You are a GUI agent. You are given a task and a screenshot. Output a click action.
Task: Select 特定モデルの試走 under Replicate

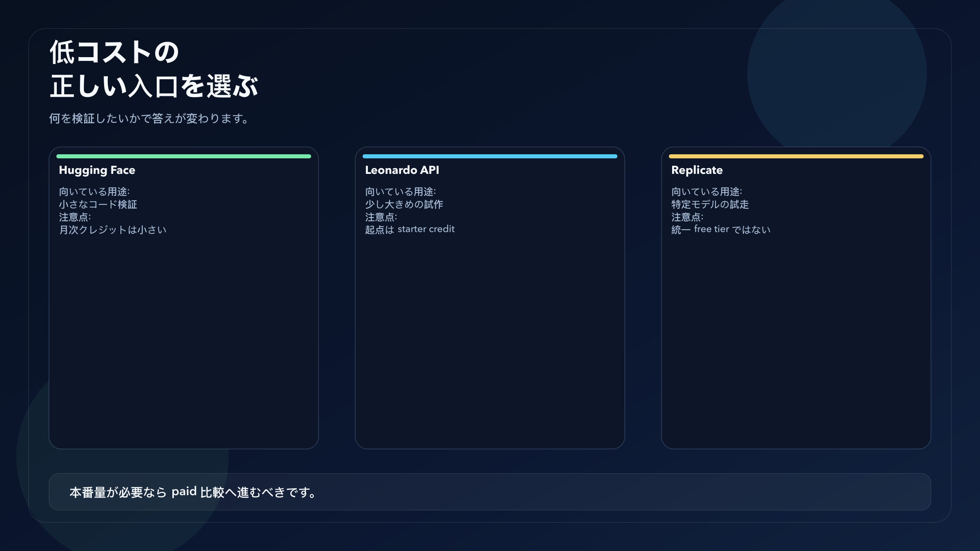tap(710, 205)
